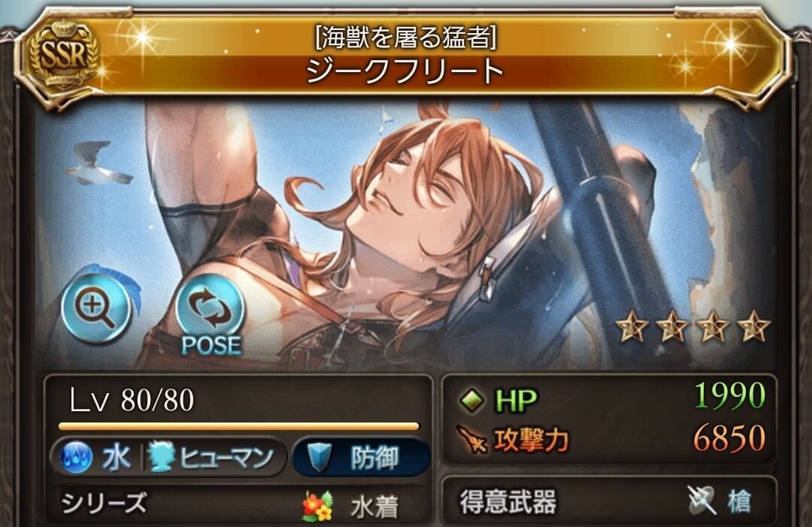This screenshot has width=812, height=527.
Task: Click the first uncap star
Action: (x=632, y=326)
